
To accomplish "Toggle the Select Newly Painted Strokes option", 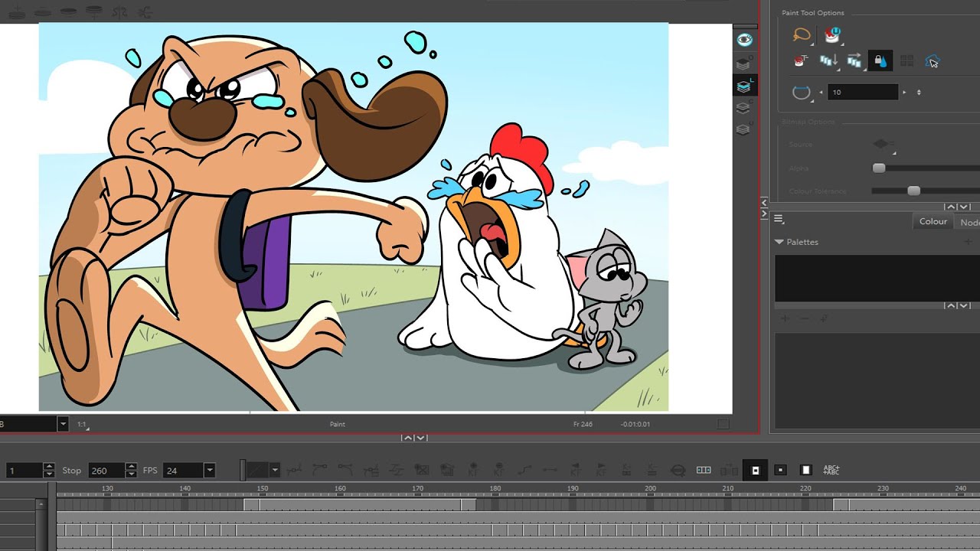I will pos(932,61).
